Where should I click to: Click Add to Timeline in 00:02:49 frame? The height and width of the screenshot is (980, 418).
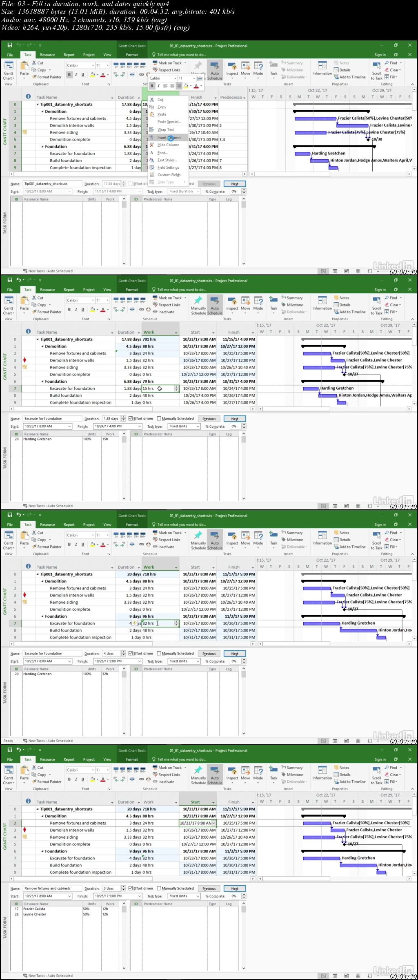349,547
